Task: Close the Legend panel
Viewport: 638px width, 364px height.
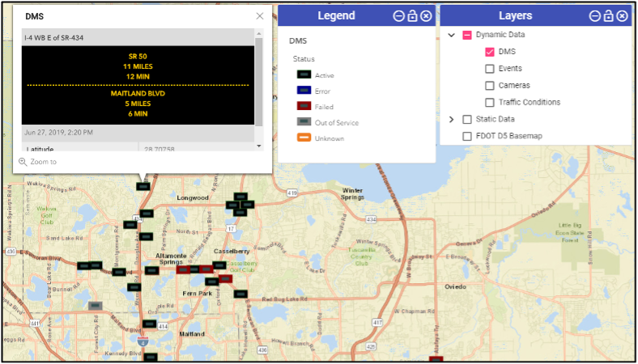Action: pyautogui.click(x=426, y=16)
